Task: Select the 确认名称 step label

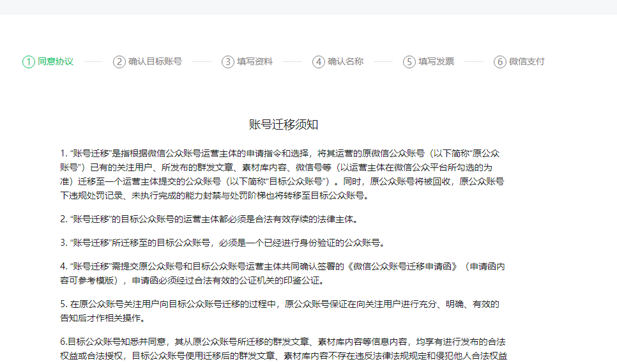Action: click(x=346, y=61)
